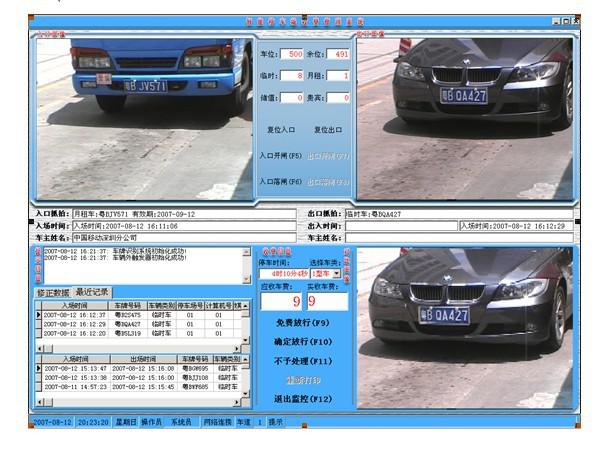Click the 复位入口 reset entrance button
Screen dimensions: 613x450
tap(281, 130)
